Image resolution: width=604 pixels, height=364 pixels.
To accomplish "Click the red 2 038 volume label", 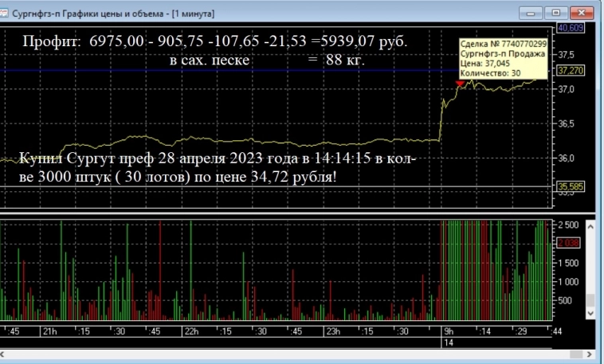I will point(567,242).
